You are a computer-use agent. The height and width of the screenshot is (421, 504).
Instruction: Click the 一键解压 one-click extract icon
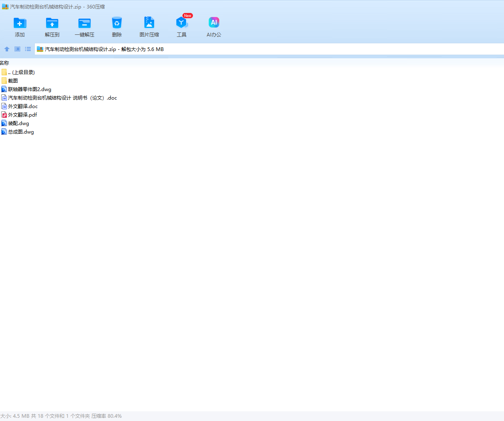click(x=85, y=23)
